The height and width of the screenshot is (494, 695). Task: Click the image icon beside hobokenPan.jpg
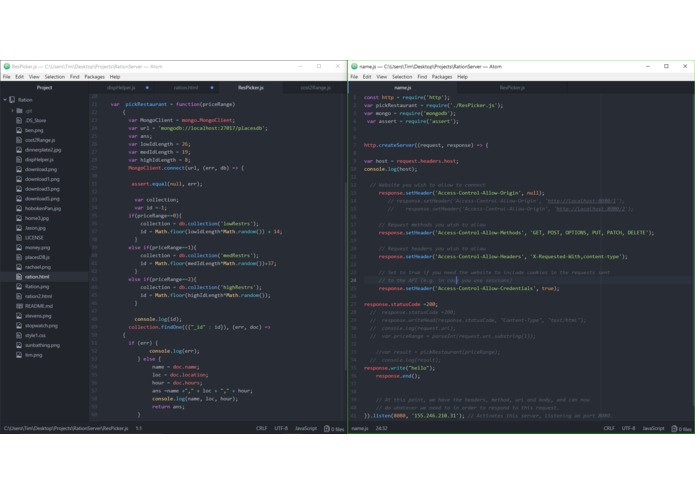click(x=19, y=208)
